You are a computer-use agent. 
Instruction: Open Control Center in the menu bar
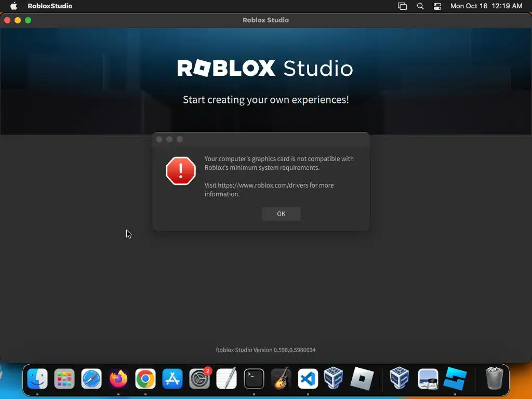tap(437, 6)
